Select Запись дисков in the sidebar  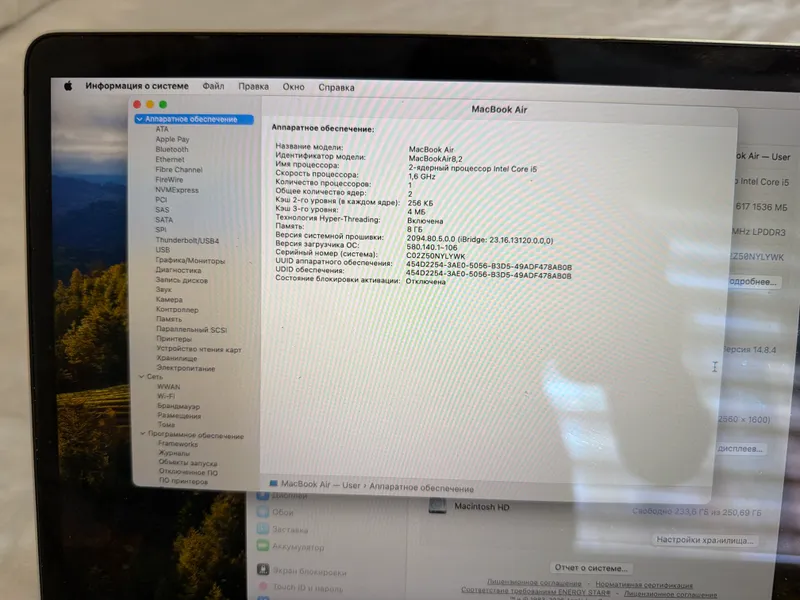coord(182,280)
